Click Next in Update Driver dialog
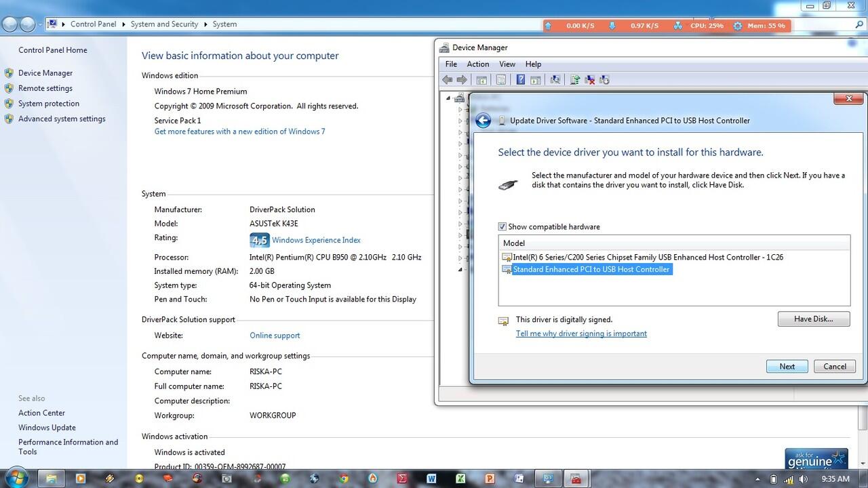 787,367
